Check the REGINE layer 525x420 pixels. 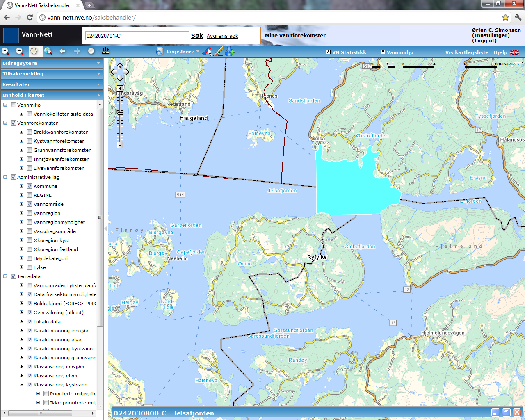tap(30, 195)
